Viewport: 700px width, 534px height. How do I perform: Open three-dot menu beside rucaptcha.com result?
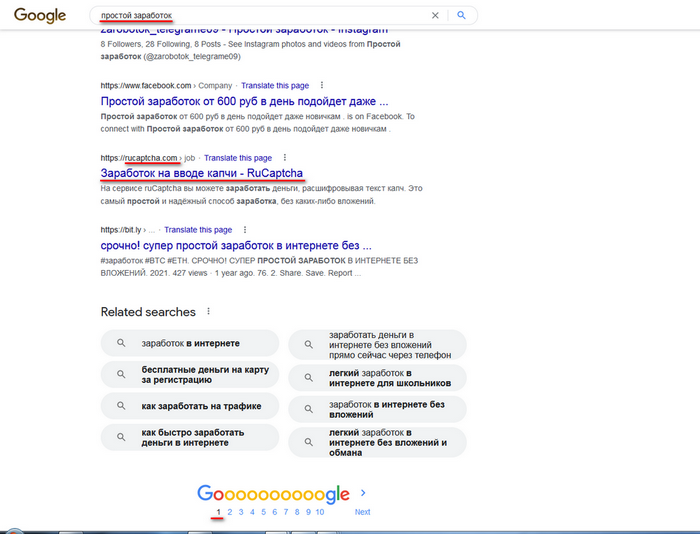285,158
